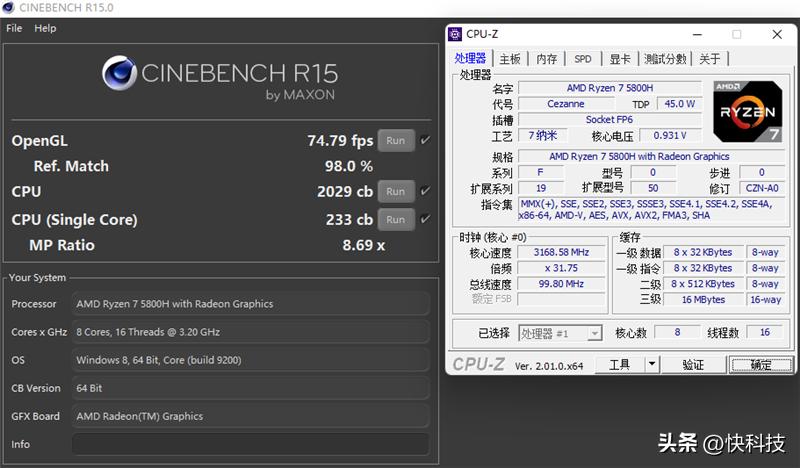This screenshot has height=468, width=800.
Task: Click the 规格 specification field
Action: pyautogui.click(x=652, y=156)
